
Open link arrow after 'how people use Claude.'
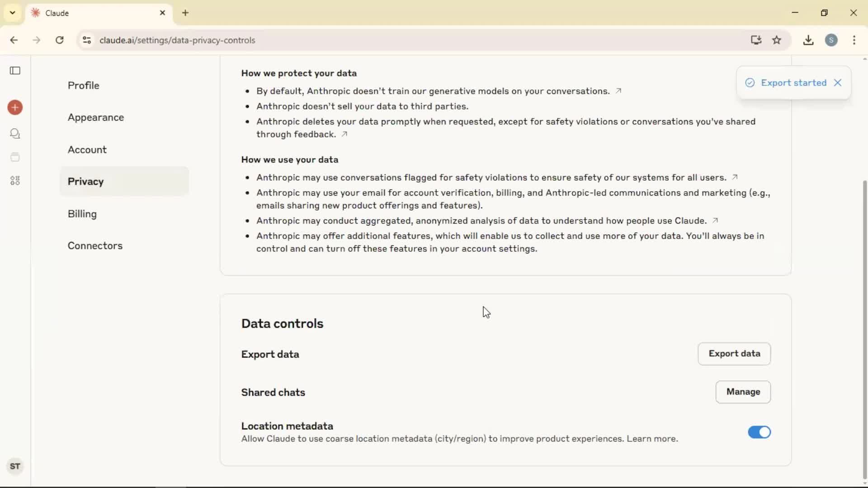[715, 221]
